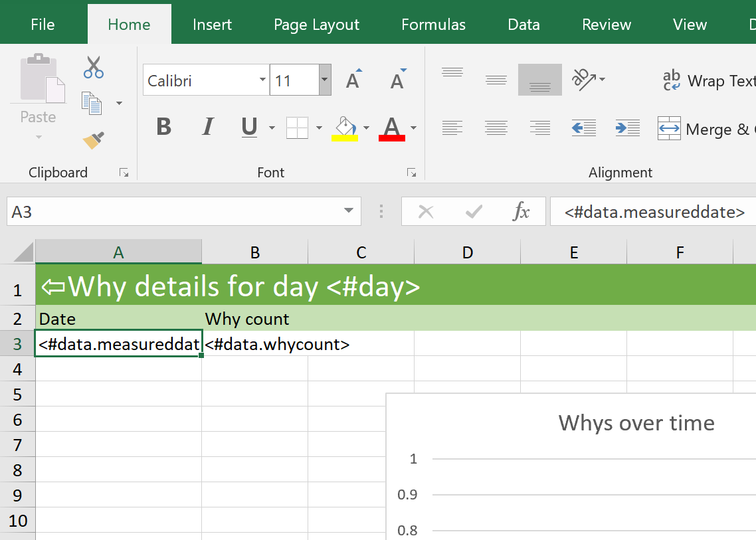Click Insert Function fx icon

(521, 211)
